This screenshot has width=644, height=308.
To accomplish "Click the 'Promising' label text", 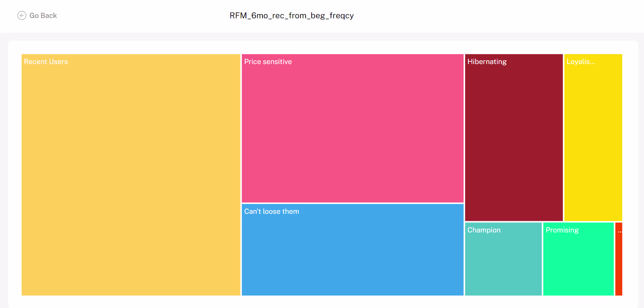I will [562, 230].
